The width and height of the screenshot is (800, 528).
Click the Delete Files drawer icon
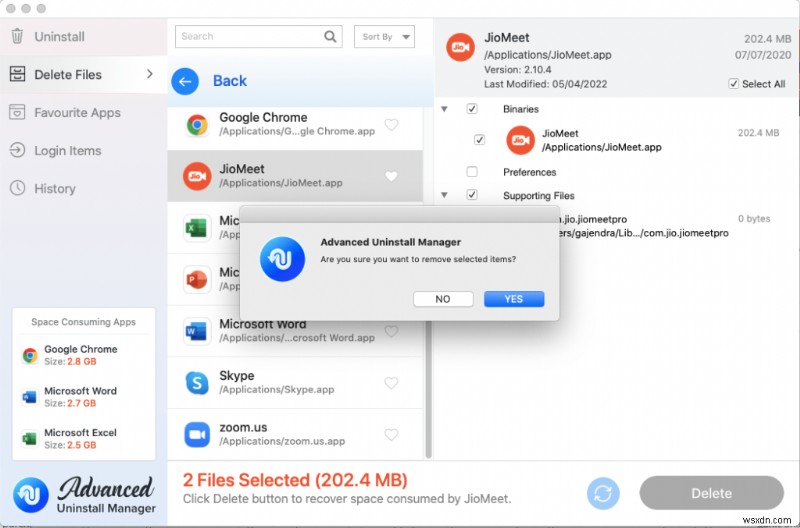17,74
